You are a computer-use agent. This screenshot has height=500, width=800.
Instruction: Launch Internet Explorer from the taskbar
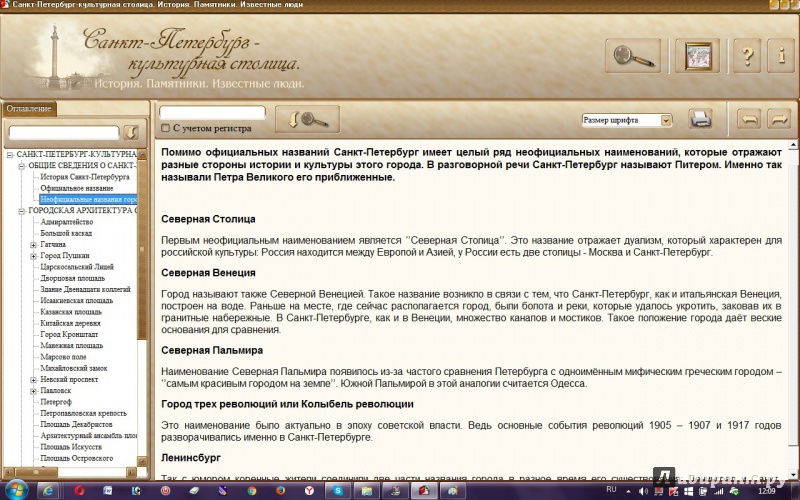point(47,491)
